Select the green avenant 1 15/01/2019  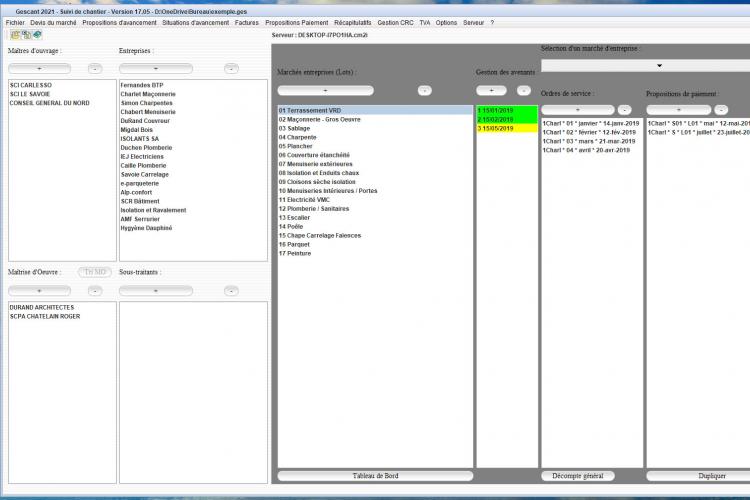pyautogui.click(x=507, y=111)
